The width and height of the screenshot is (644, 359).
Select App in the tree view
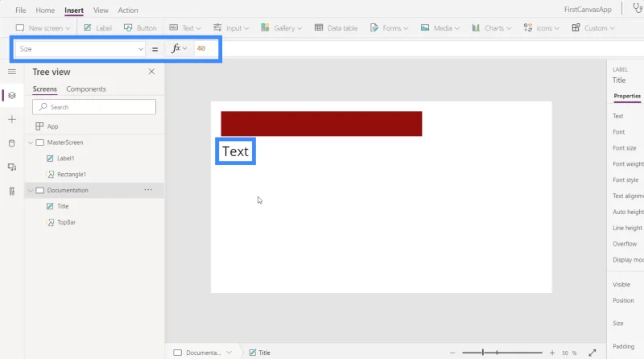[52, 126]
